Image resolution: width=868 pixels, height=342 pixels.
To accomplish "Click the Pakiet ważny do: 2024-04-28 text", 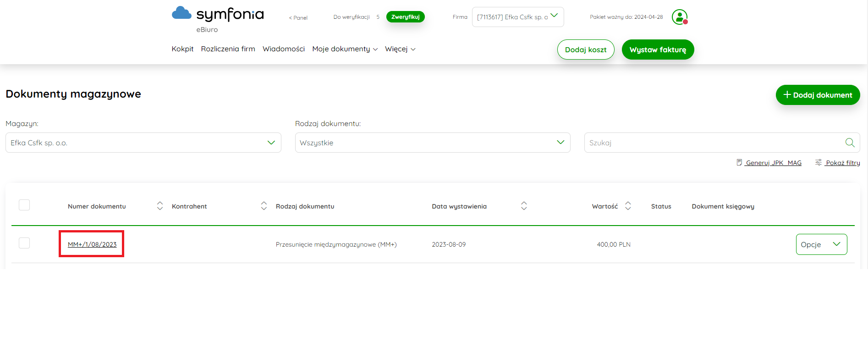I will pos(626,17).
